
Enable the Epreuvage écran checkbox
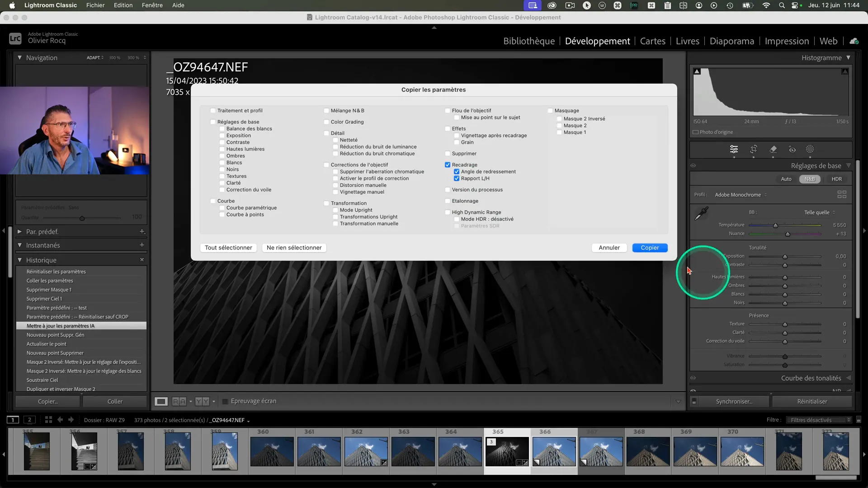[x=225, y=401]
